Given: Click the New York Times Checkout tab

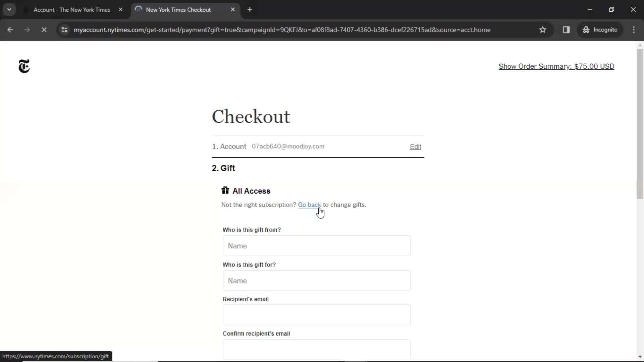Looking at the screenshot, I should (x=178, y=10).
